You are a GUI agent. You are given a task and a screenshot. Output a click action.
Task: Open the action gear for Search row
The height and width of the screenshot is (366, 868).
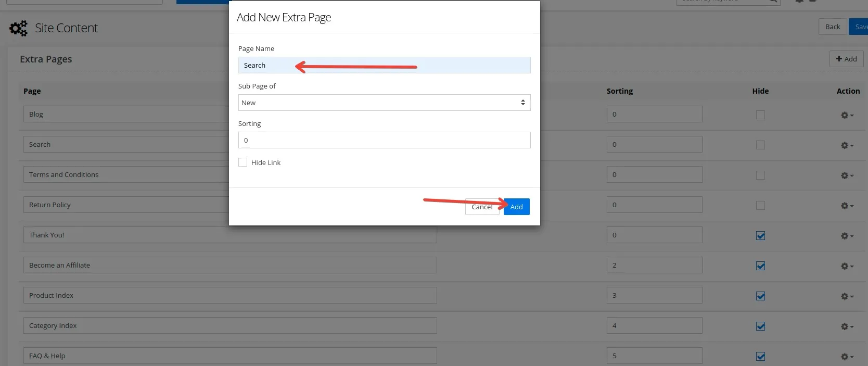click(x=847, y=145)
